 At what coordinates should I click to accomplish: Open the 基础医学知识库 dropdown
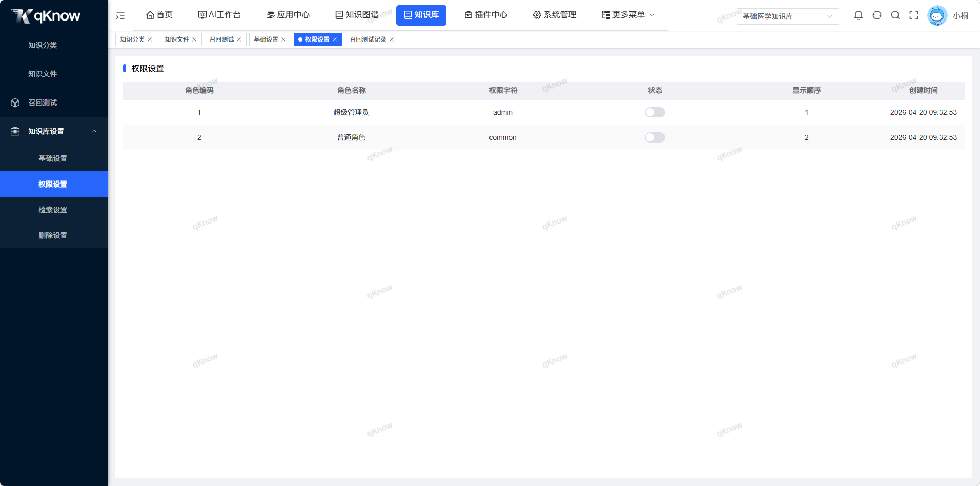point(787,16)
